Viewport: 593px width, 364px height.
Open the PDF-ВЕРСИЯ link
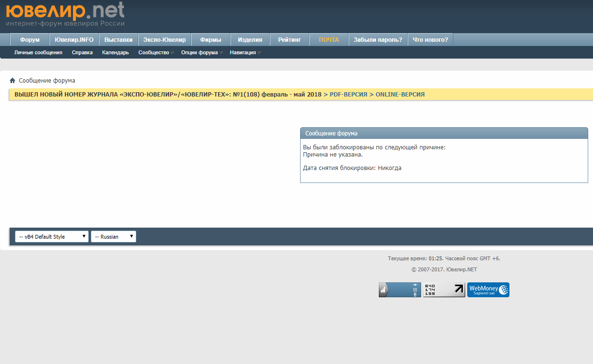coord(348,95)
